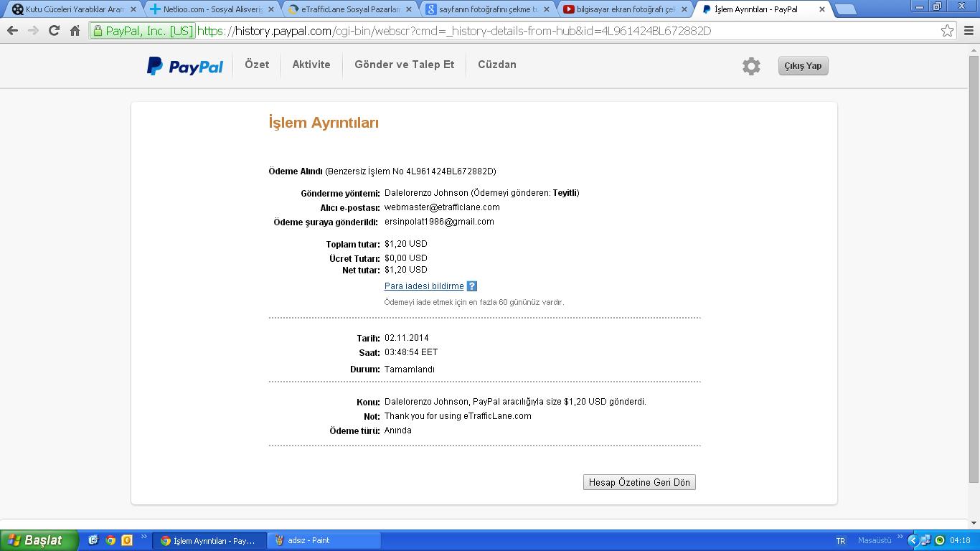This screenshot has height=551, width=980.
Task: Switch to adsız - Paint taskbar window
Action: click(324, 540)
